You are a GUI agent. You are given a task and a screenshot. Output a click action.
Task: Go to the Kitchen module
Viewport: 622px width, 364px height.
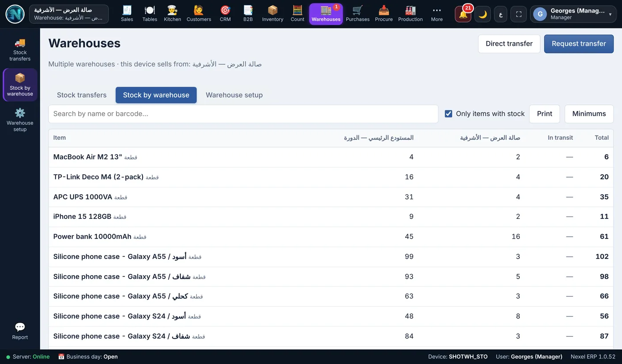[x=172, y=14]
